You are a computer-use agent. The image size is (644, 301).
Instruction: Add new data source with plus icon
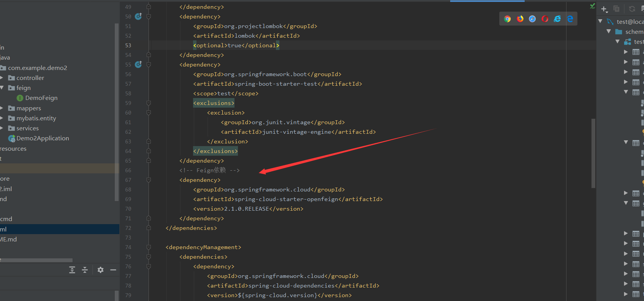pos(604,9)
